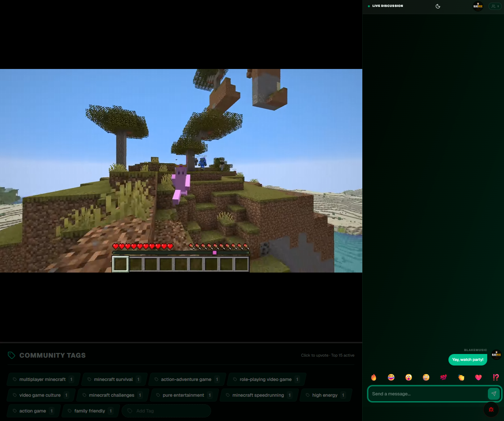Viewport: 504px width, 421px height.
Task: Send the 100 emoji reaction
Action: point(443,377)
